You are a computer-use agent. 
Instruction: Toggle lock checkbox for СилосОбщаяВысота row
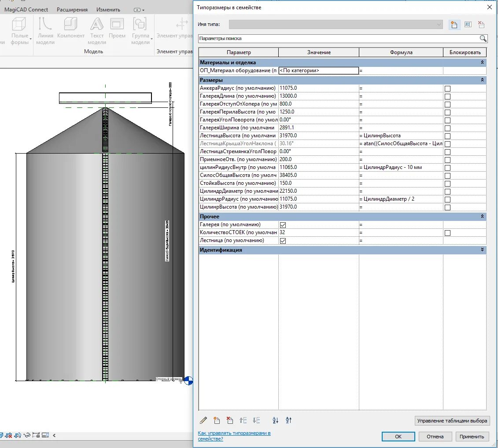[x=447, y=176]
